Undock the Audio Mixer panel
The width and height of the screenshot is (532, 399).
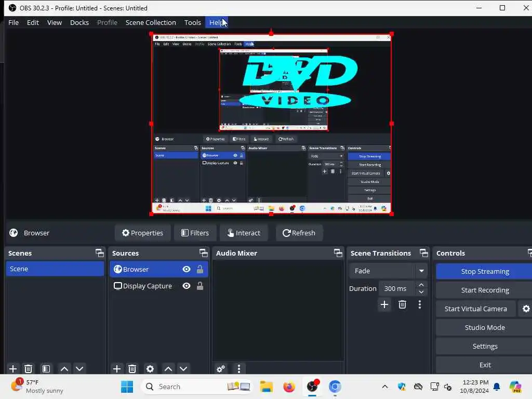coord(338,253)
